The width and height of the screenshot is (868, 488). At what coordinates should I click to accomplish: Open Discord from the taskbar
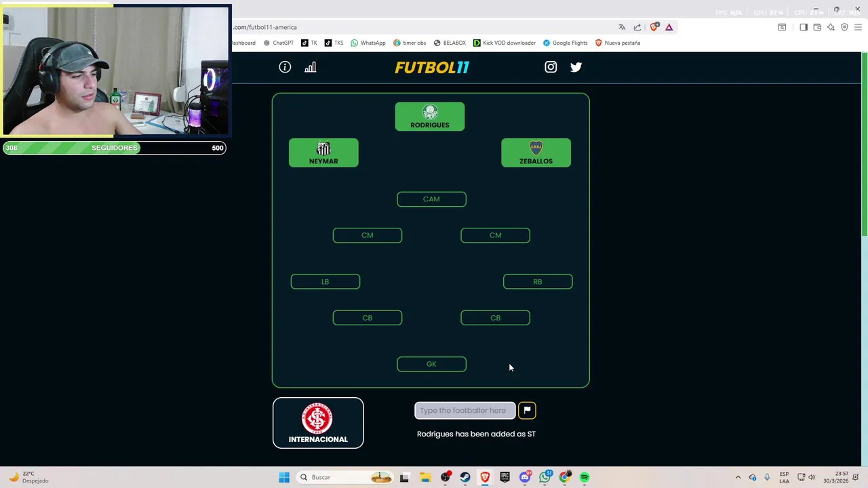[525, 477]
